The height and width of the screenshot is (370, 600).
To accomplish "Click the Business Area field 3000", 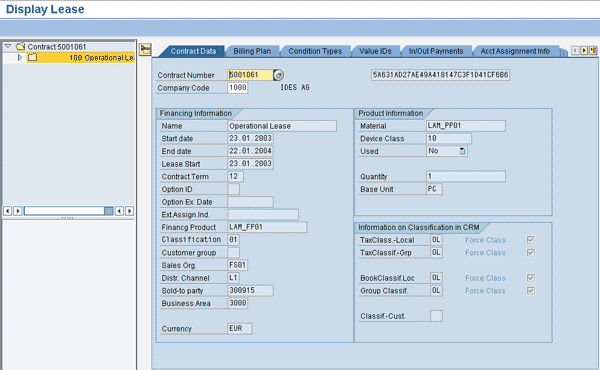I will [x=238, y=303].
